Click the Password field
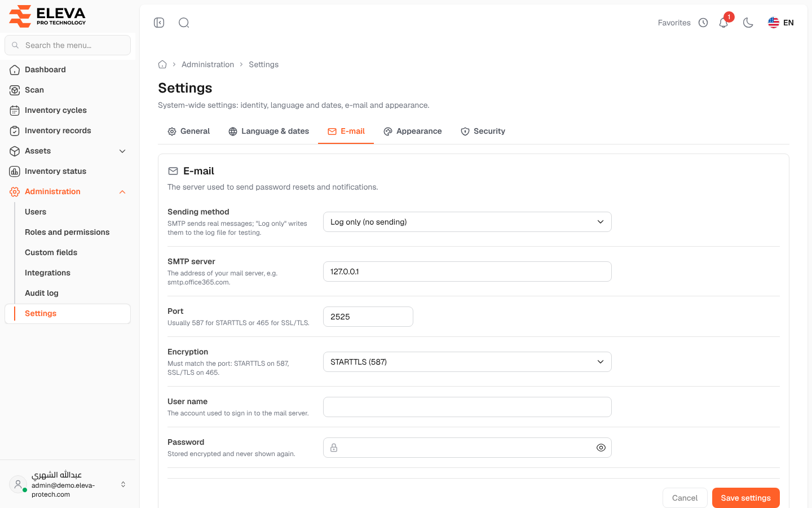This screenshot has width=812, height=508. coord(467,448)
